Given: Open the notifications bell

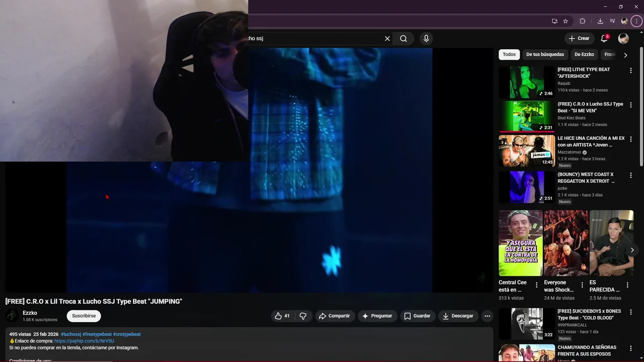Looking at the screenshot, I should 605,39.
